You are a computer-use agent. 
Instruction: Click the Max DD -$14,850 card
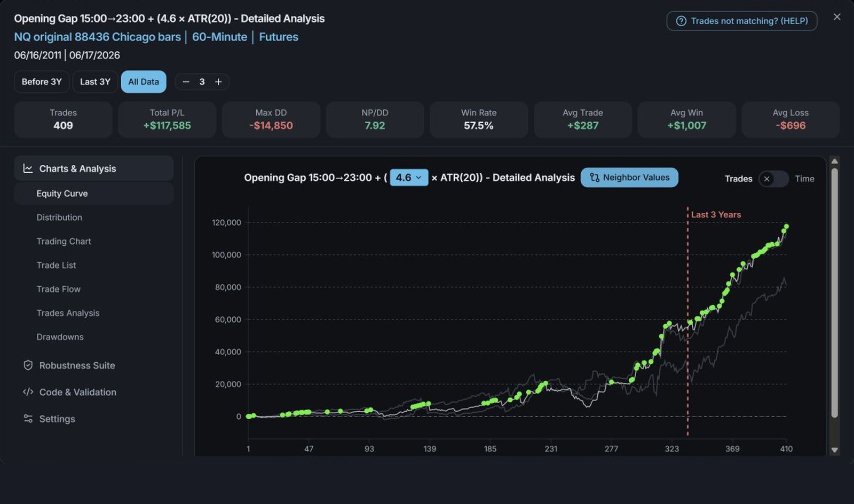pos(271,119)
